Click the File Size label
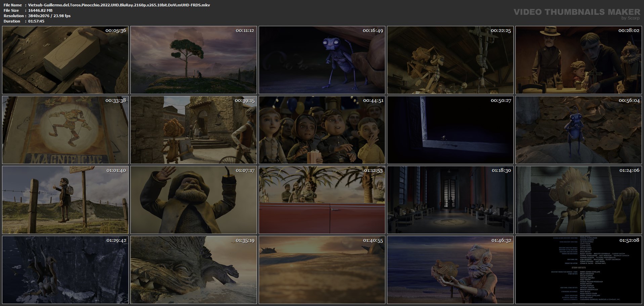Viewport: 644px width, 306px height. [11, 10]
